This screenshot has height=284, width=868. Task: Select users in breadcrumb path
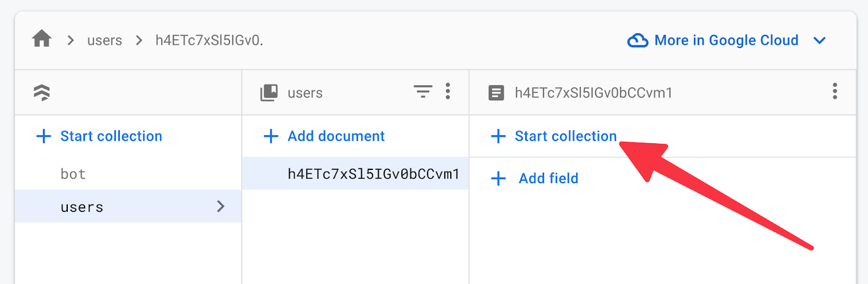click(104, 40)
